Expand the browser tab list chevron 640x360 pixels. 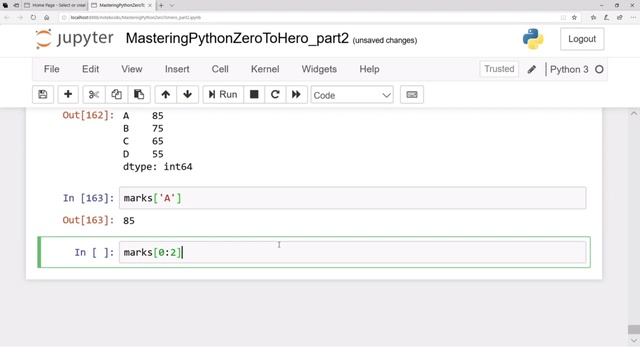click(x=172, y=5)
